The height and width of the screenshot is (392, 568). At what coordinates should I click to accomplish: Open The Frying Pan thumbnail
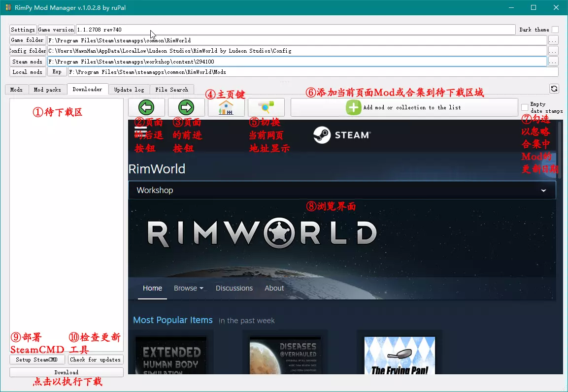tap(400, 356)
